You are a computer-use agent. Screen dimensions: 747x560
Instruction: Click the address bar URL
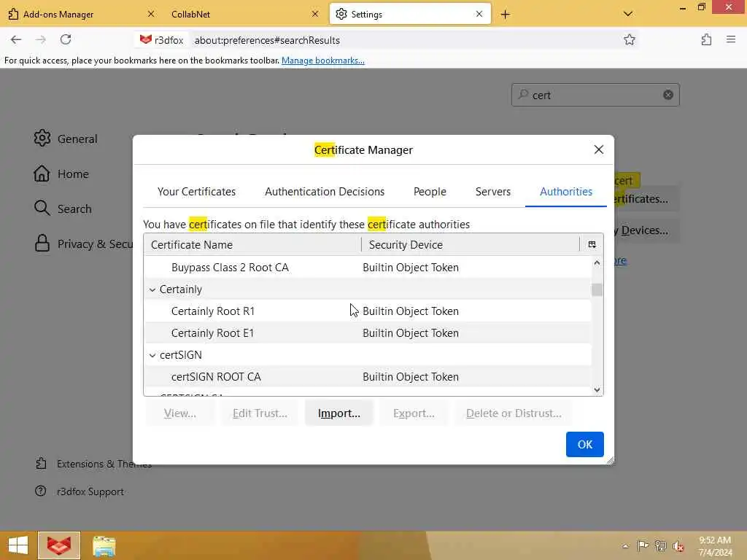point(267,41)
